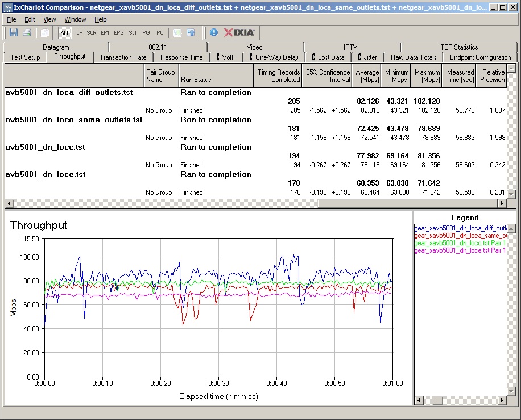Click the IXIA logo button

click(239, 32)
